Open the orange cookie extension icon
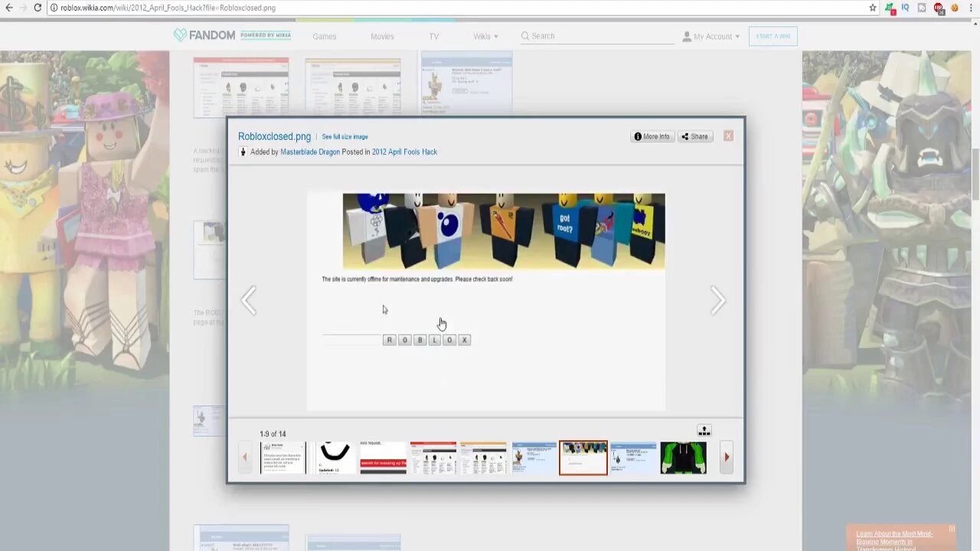This screenshot has width=980, height=551. (955, 8)
